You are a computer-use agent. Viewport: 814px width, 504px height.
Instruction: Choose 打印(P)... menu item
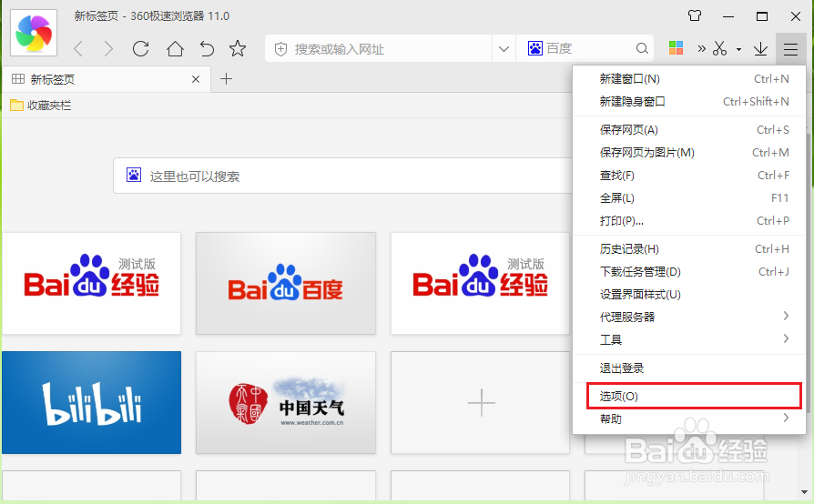click(689, 221)
